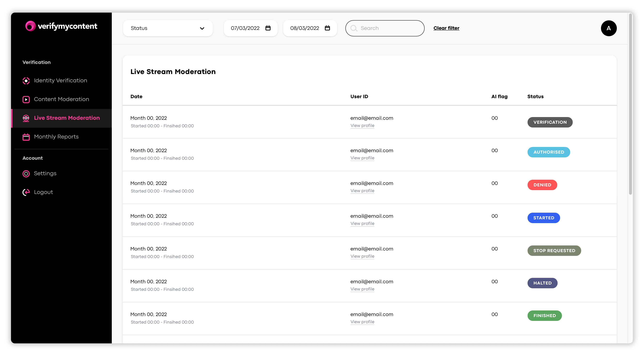Click 'Month 00, 2022' in VERIFICATION row
Image resolution: width=644 pixels, height=356 pixels.
148,118
